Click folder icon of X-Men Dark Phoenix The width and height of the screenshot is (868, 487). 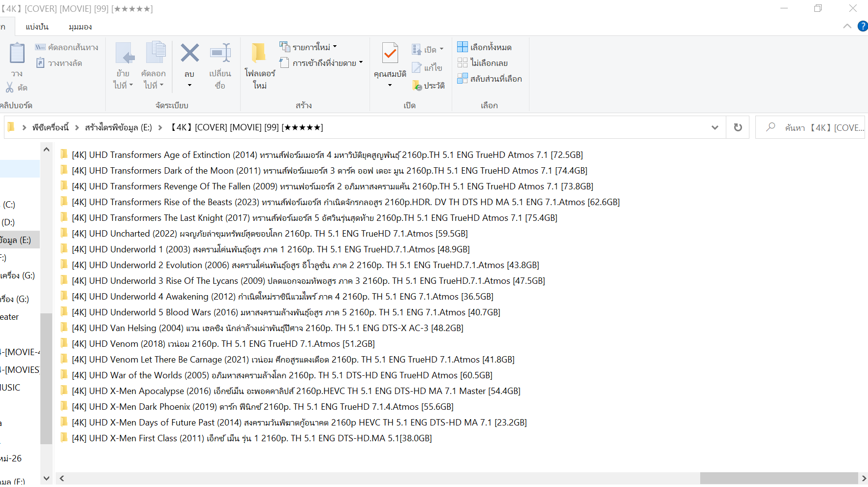point(64,406)
